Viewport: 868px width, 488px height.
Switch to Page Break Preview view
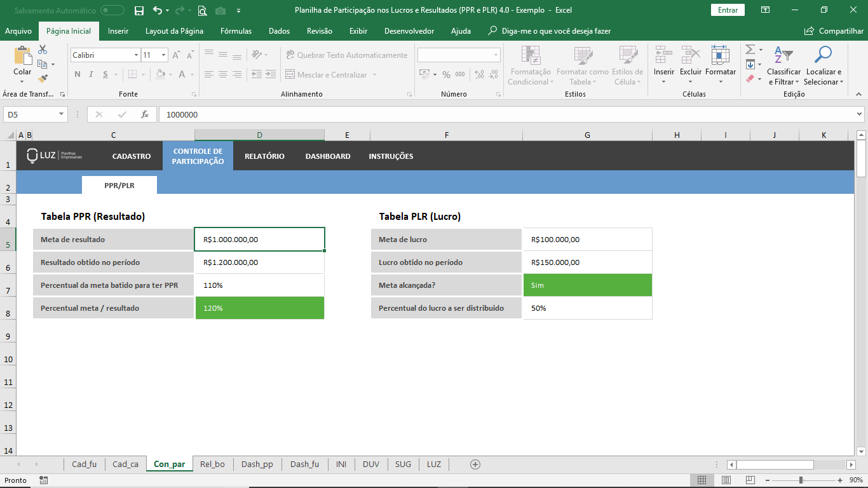click(750, 480)
